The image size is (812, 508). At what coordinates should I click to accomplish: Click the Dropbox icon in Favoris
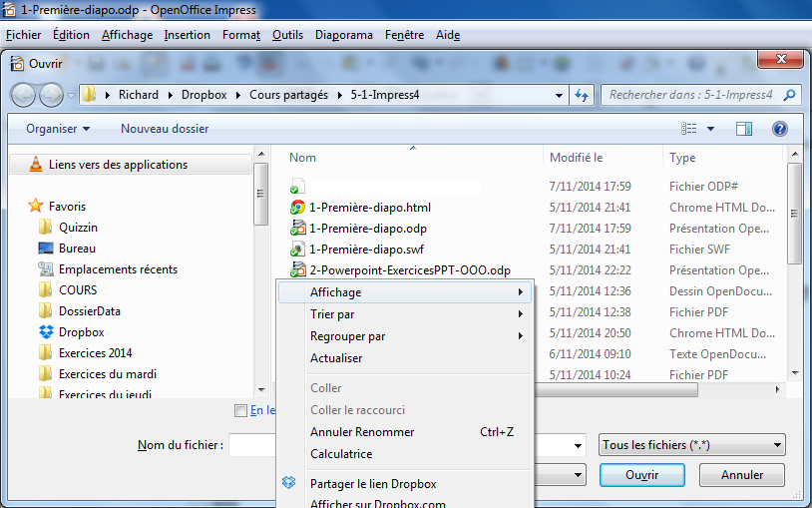pos(46,331)
